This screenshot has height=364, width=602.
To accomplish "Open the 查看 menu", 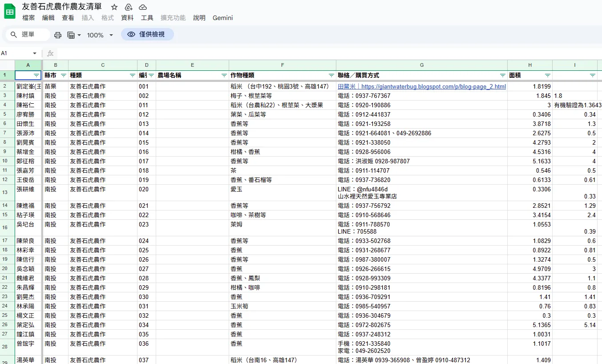I will (68, 18).
